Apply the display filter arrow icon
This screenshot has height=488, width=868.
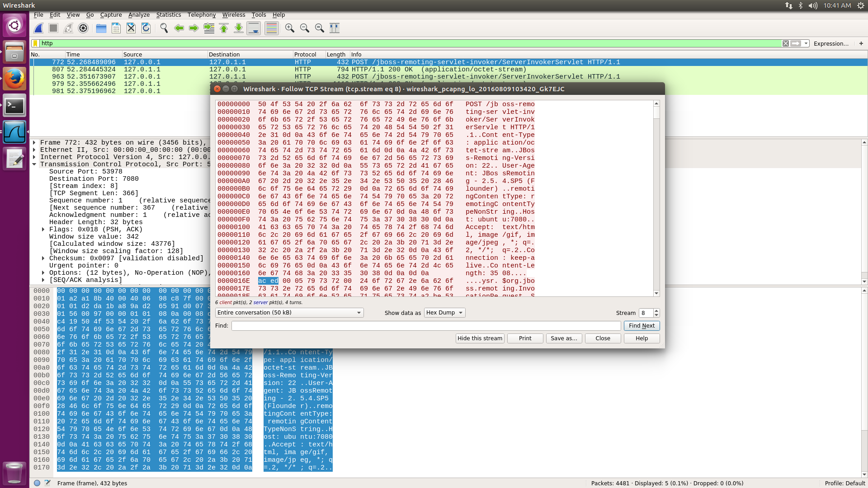click(796, 43)
